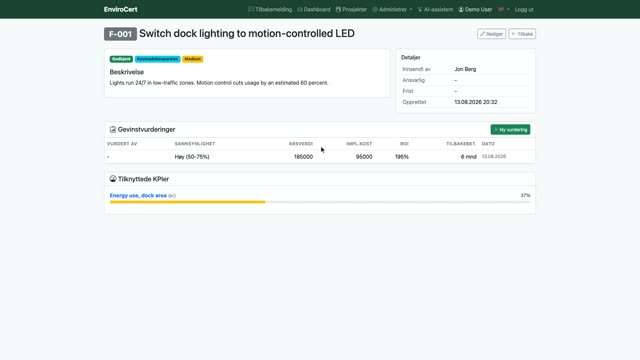Click the Tilbakemelding chat icon
Image resolution: width=640 pixels, height=360 pixels.
251,9
